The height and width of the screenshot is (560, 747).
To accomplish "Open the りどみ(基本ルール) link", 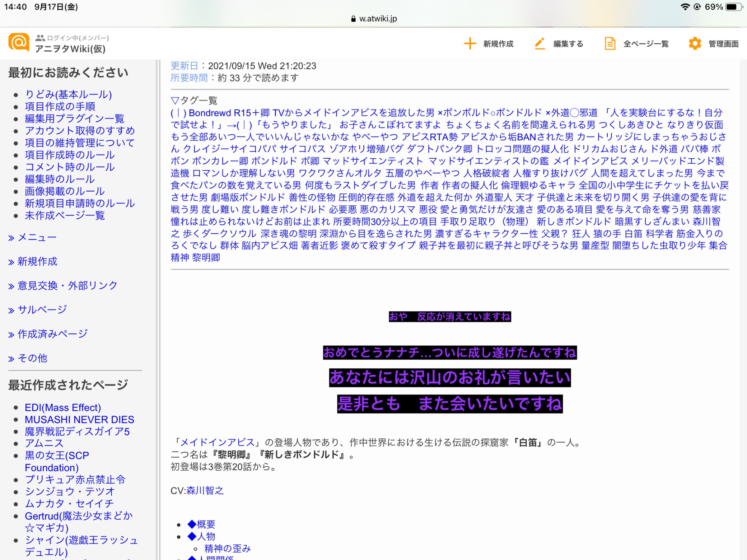I will coord(68,94).
